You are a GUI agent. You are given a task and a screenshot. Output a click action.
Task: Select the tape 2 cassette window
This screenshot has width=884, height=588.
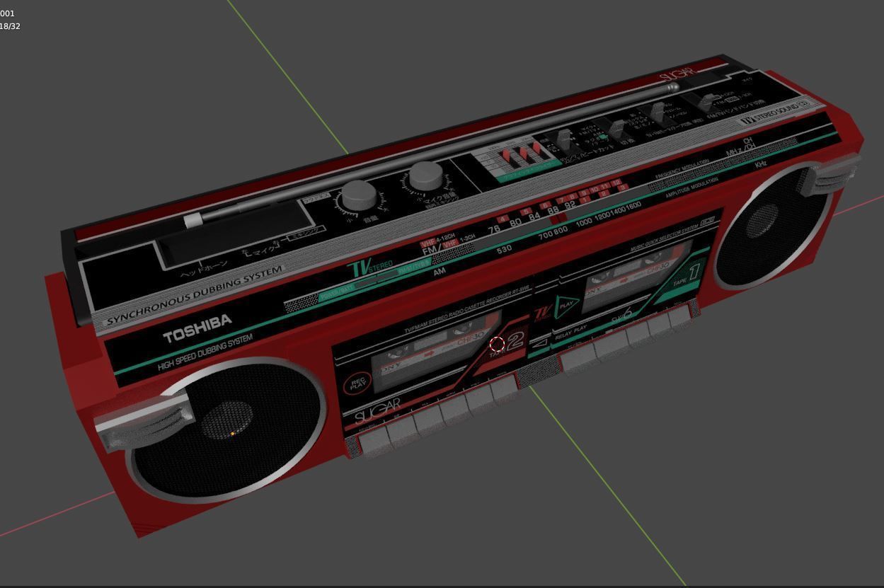[x=437, y=352]
